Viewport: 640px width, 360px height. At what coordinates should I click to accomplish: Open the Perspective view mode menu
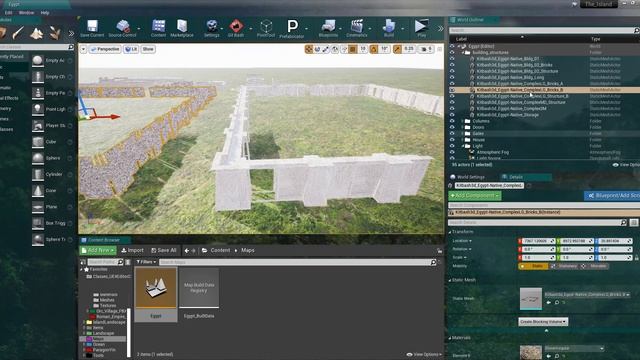(105, 49)
